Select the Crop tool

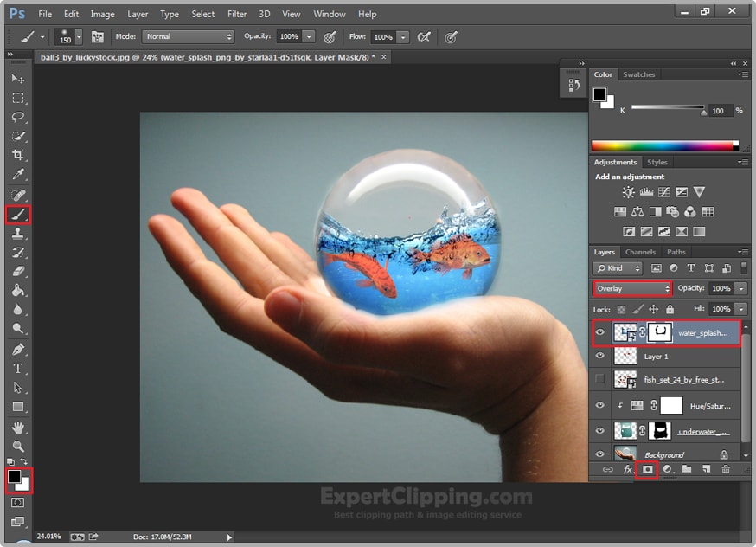17,155
